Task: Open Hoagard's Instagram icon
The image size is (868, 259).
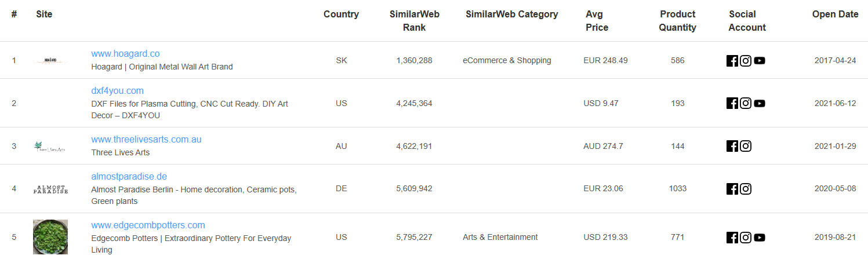Action: [746, 60]
